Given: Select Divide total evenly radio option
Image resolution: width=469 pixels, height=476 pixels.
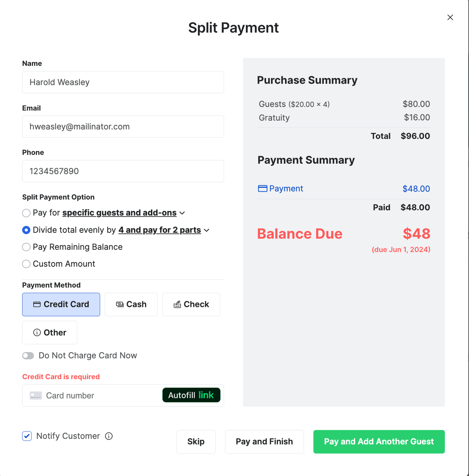Looking at the screenshot, I should tap(26, 230).
